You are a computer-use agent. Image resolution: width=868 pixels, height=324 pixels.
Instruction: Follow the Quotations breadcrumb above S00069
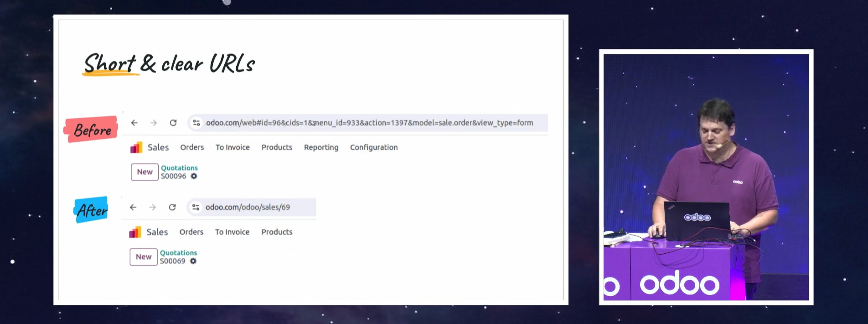pos(178,253)
